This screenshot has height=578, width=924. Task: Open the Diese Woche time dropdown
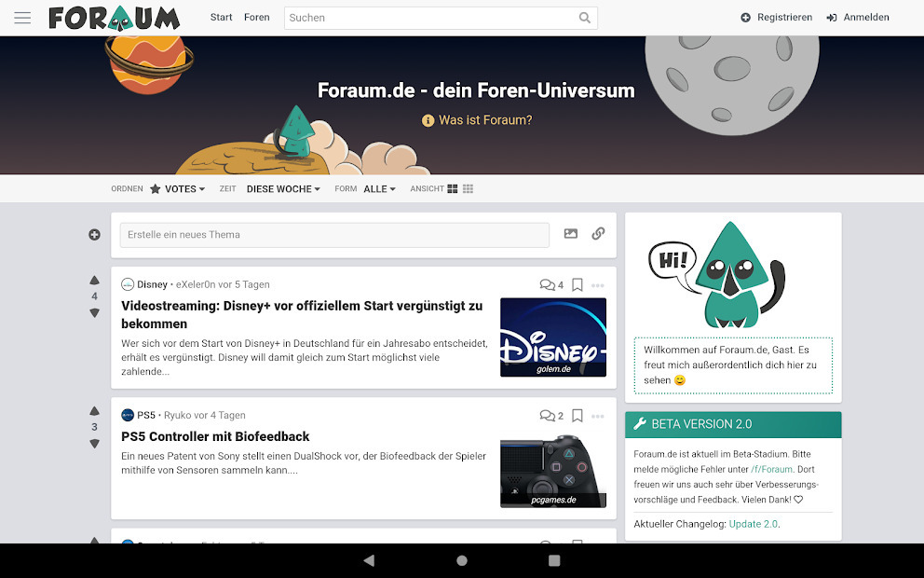click(x=283, y=189)
